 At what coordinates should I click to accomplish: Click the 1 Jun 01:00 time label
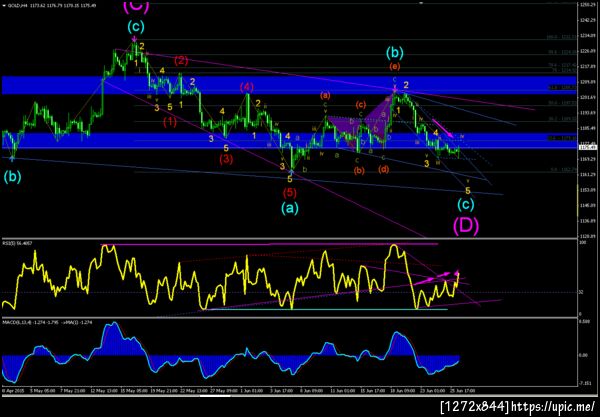click(252, 391)
